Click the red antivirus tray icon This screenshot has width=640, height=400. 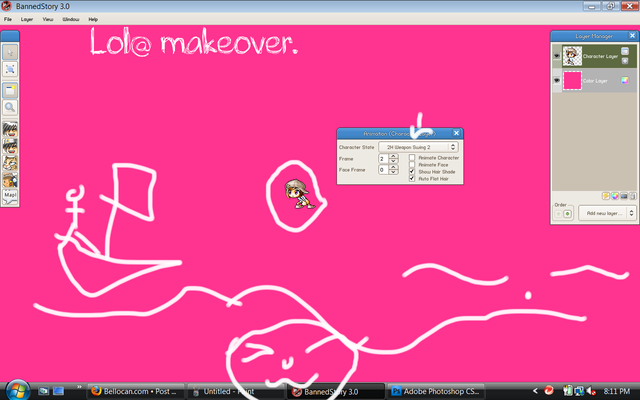tap(549, 391)
